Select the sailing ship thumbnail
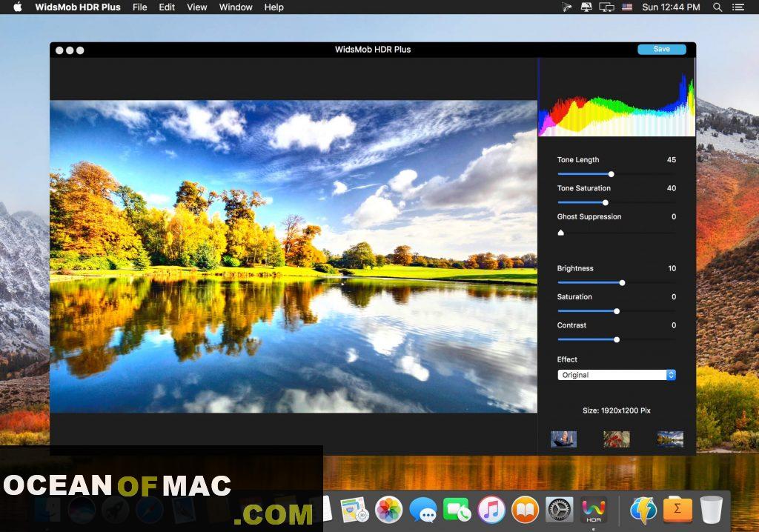This screenshot has width=759, height=532. pyautogui.click(x=563, y=439)
